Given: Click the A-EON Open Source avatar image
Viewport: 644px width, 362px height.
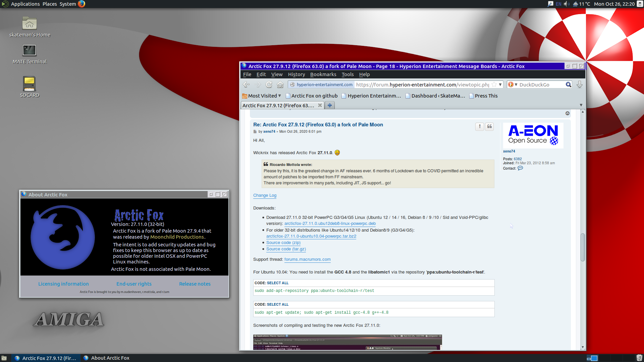Looking at the screenshot, I should [533, 135].
